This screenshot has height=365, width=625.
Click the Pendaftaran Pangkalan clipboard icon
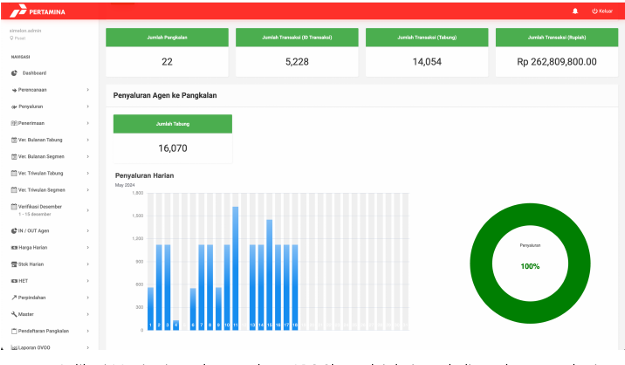pyautogui.click(x=14, y=331)
